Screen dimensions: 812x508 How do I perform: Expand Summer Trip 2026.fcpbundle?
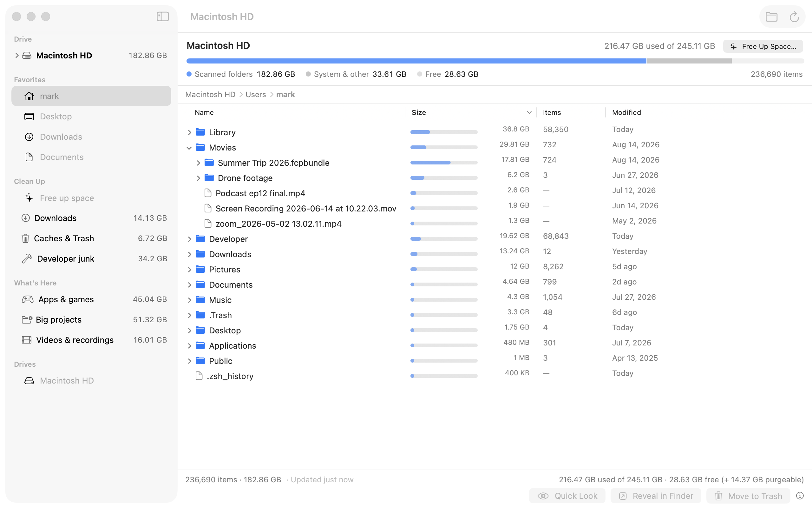pyautogui.click(x=198, y=163)
